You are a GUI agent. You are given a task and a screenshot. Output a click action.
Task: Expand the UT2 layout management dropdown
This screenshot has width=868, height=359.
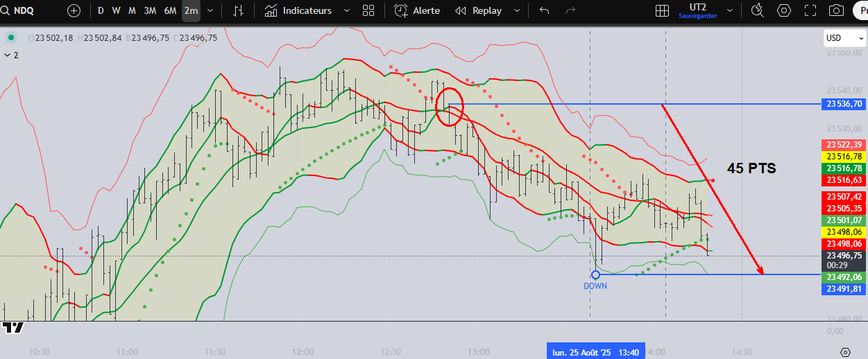(x=730, y=10)
